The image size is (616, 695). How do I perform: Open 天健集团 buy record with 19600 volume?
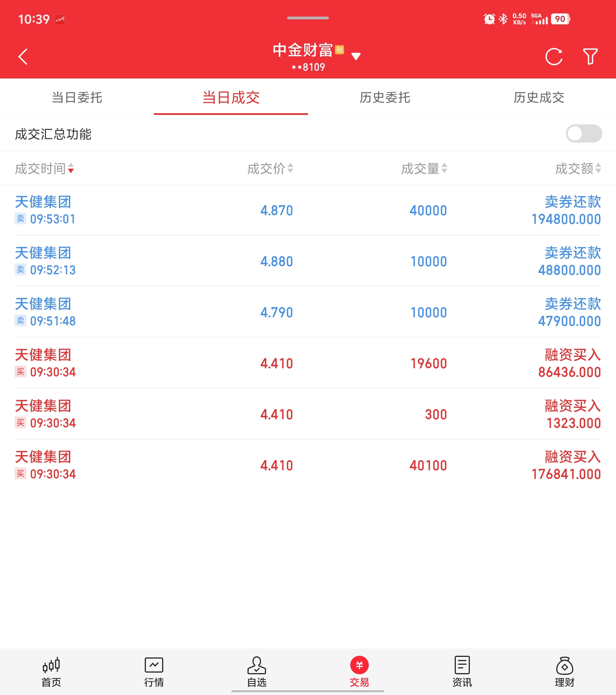[308, 363]
